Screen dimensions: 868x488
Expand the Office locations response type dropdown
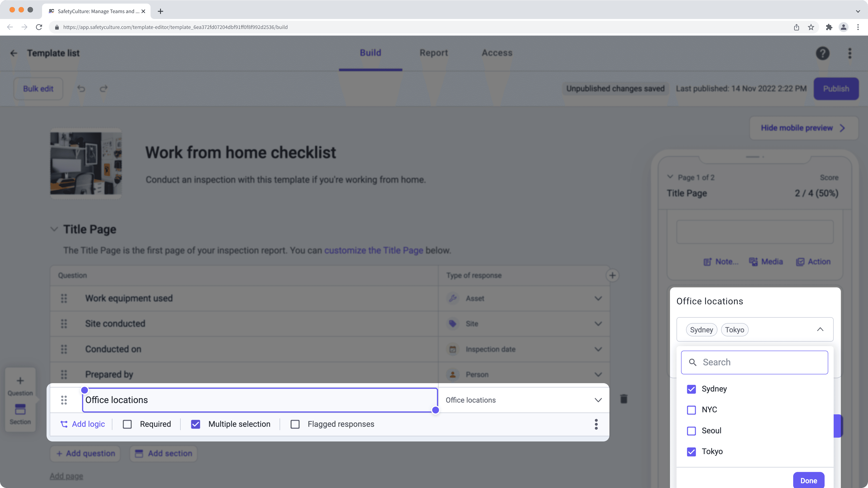tap(598, 400)
